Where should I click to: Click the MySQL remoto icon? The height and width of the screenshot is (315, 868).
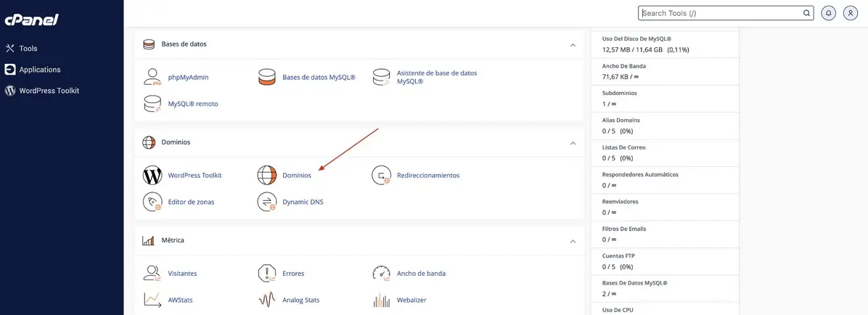(x=152, y=104)
